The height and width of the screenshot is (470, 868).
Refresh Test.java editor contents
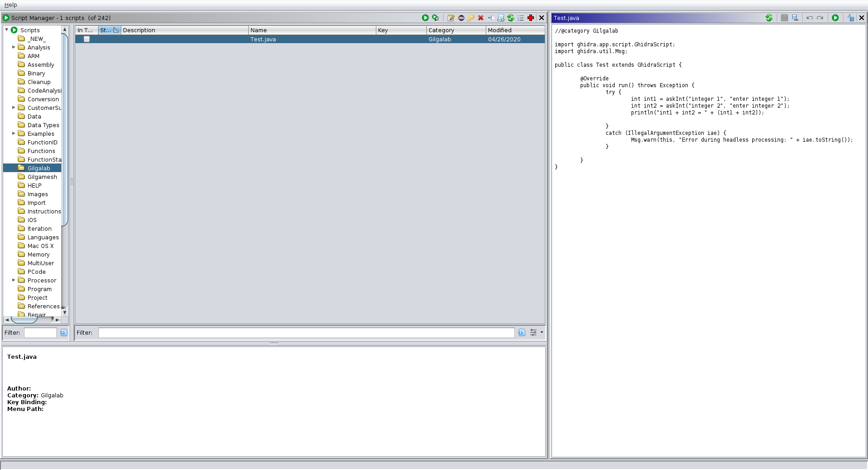coord(769,18)
